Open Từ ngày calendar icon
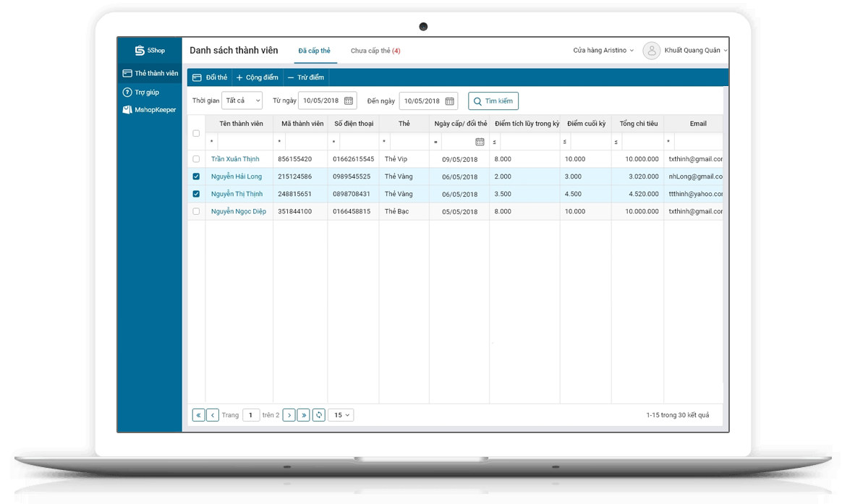The image size is (842, 504). click(349, 101)
